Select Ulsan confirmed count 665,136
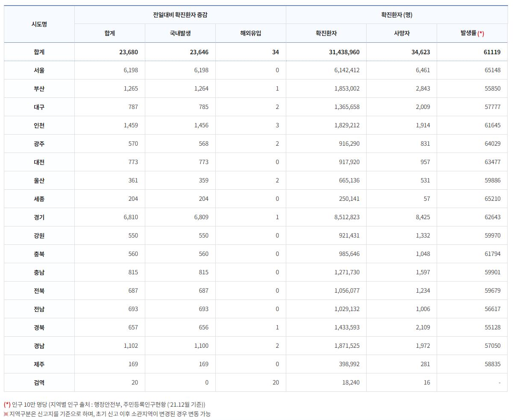 349,180
